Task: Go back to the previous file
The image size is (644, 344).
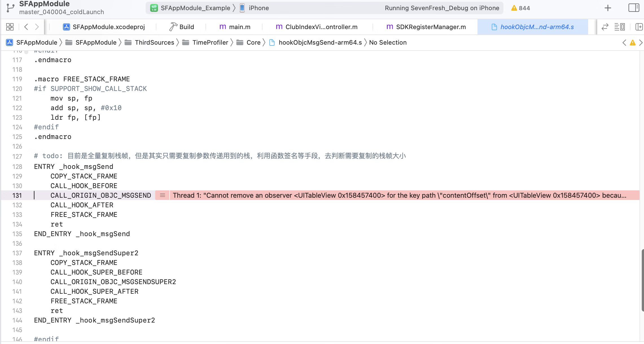Action: [x=26, y=27]
